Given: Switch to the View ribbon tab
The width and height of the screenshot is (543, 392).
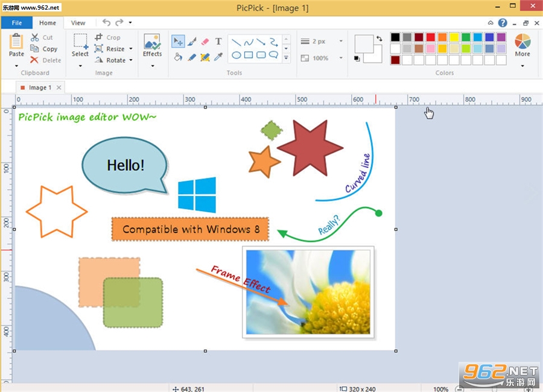Looking at the screenshot, I should point(78,23).
